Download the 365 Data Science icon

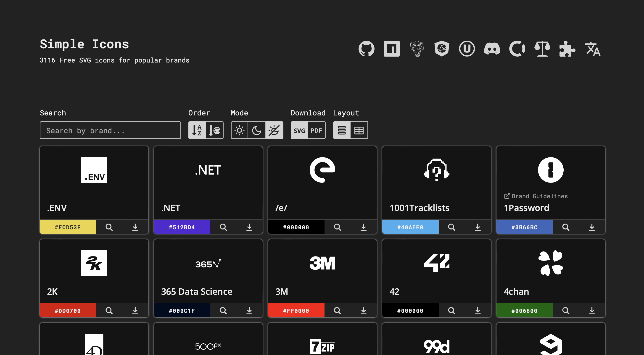pyautogui.click(x=249, y=310)
